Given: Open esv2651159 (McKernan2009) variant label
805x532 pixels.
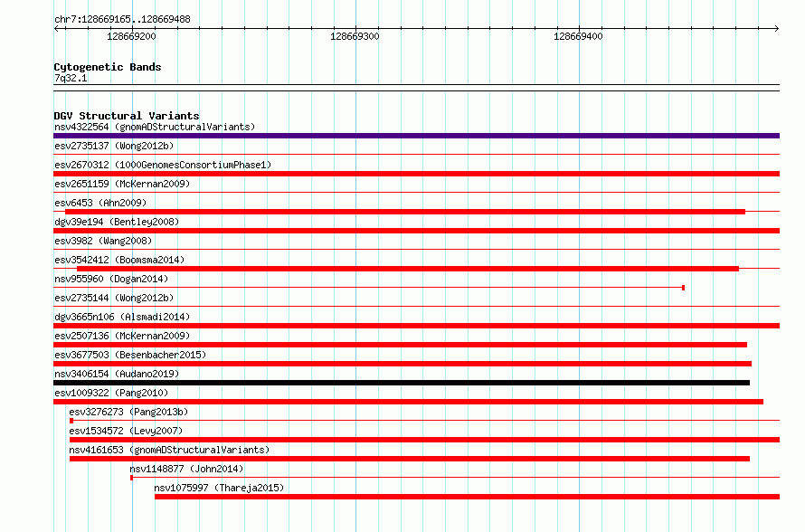Looking at the screenshot, I should 122,184.
